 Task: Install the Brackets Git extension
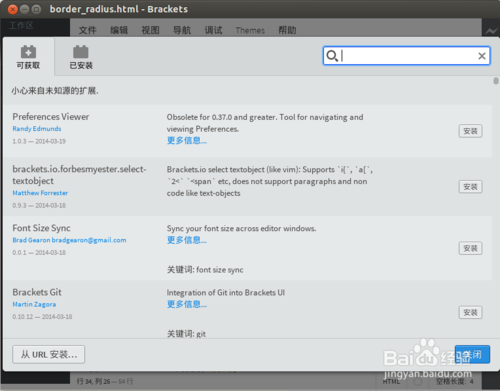[470, 312]
